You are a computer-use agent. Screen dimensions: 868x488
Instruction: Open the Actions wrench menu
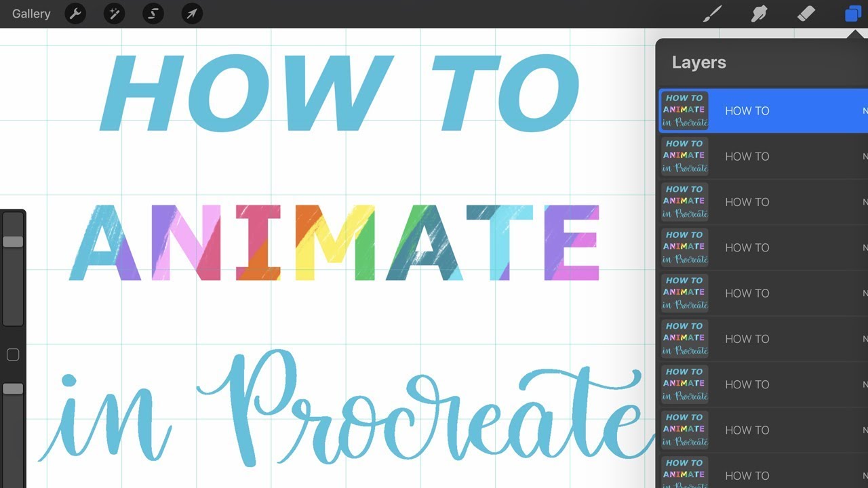click(75, 14)
